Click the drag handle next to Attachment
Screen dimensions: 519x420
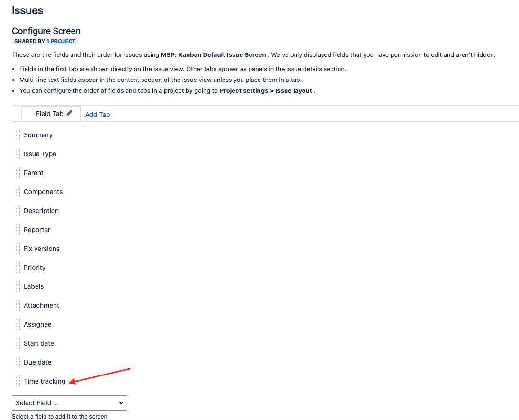[18, 305]
